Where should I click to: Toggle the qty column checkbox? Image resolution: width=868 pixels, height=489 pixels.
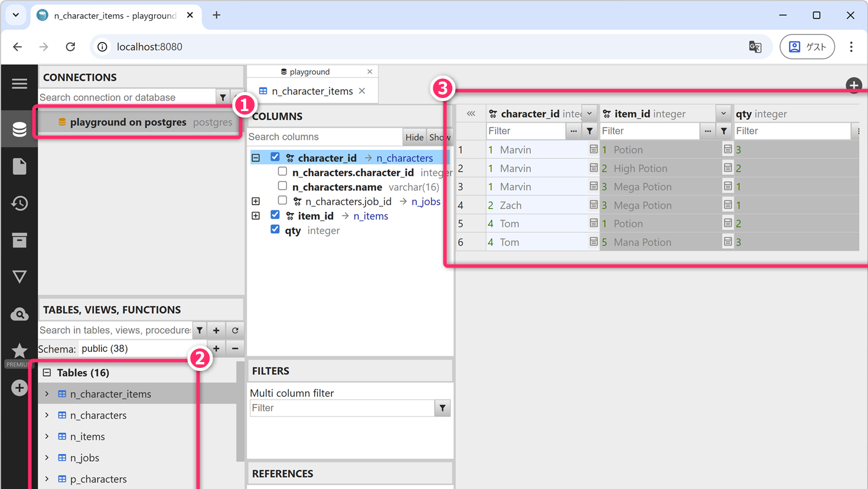[275, 229]
